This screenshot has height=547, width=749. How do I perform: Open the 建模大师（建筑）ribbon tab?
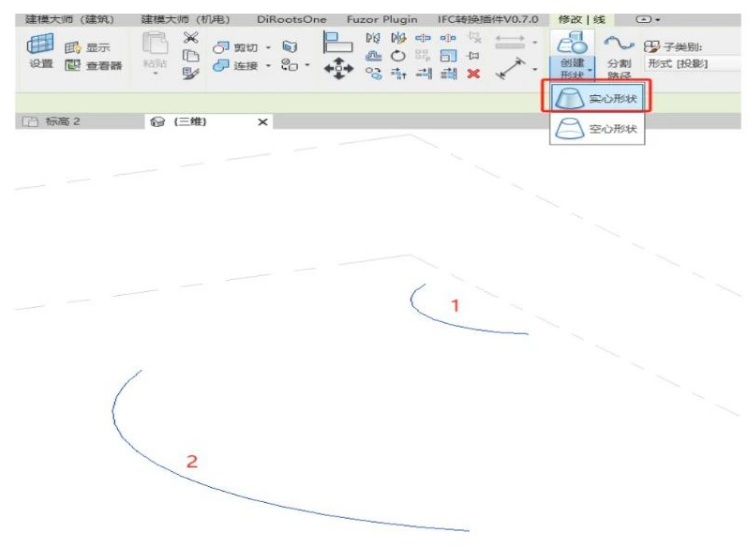pyautogui.click(x=69, y=20)
